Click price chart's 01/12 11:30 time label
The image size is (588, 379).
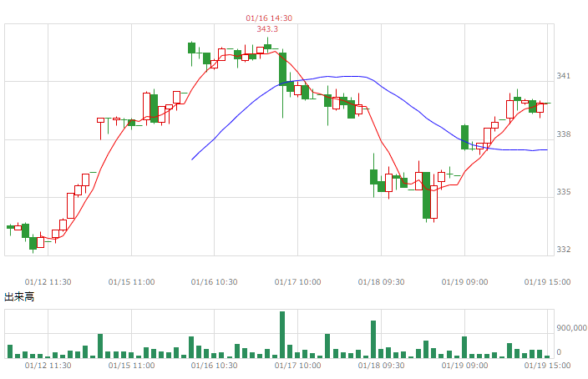click(x=48, y=282)
